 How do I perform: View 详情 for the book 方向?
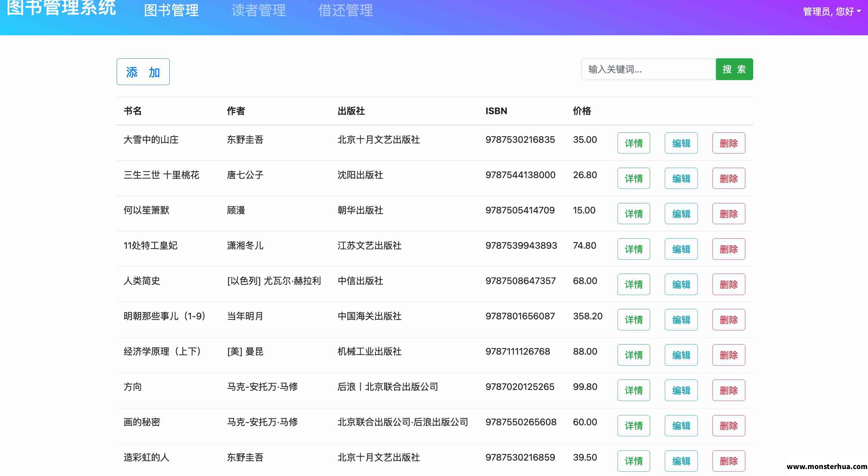tap(634, 391)
